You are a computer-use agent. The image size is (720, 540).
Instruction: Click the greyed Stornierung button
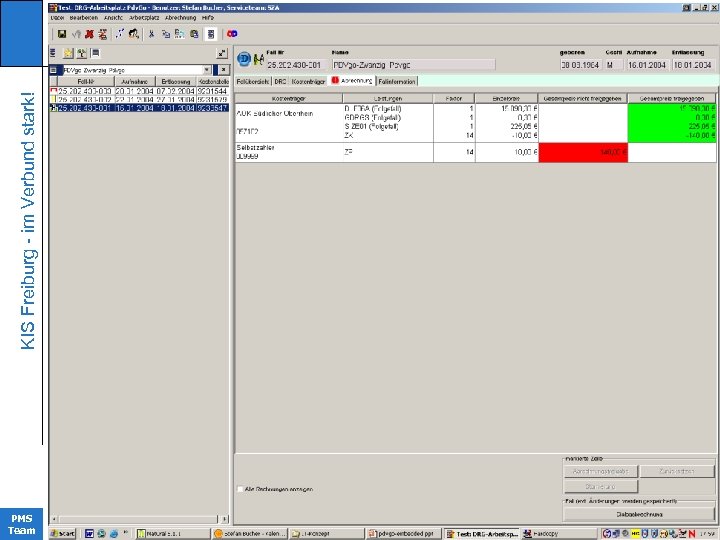(601, 486)
